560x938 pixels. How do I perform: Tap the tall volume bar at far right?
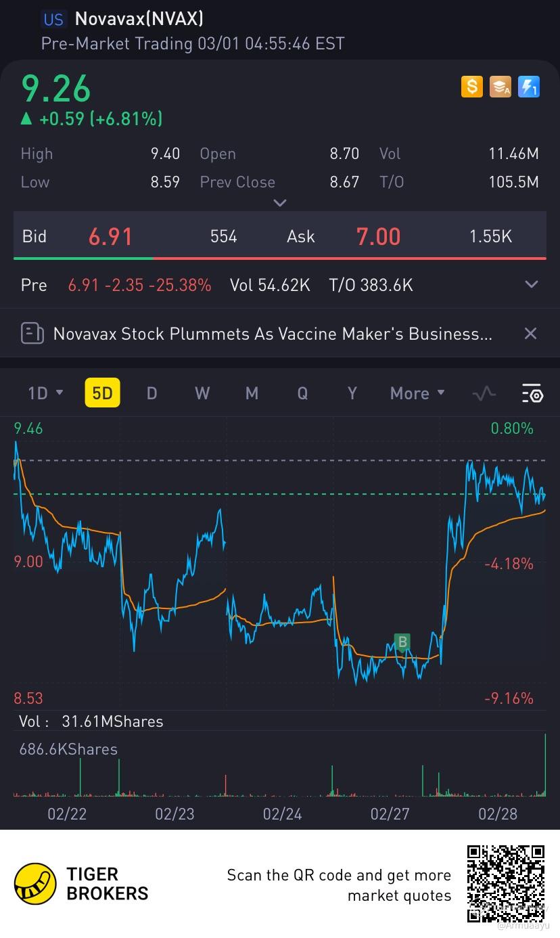[544, 764]
